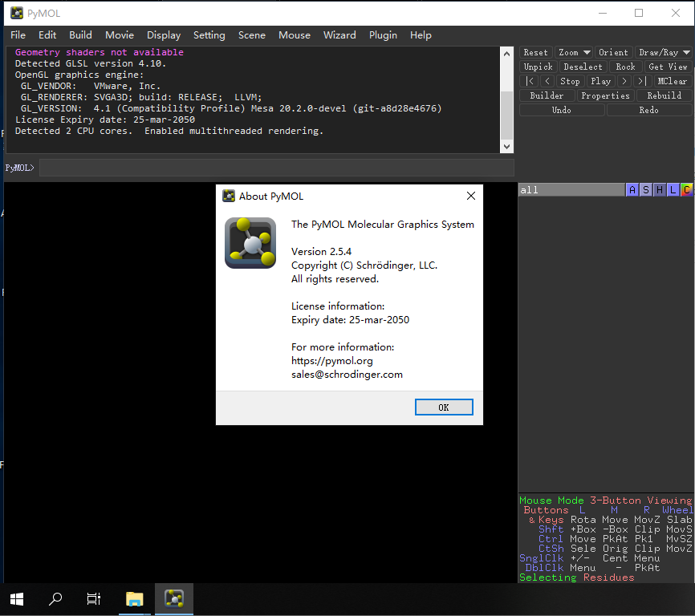
Task: Click the S (show) button for all
Action: tap(646, 190)
